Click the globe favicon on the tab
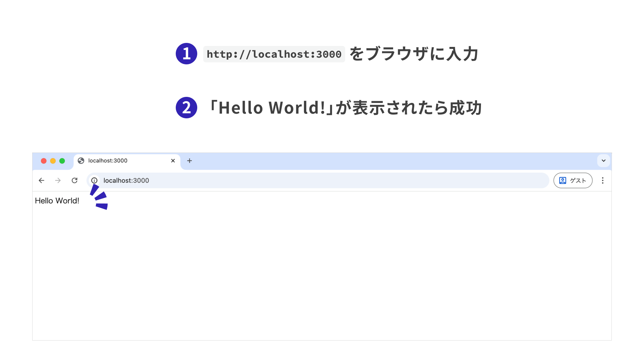Viewport: 644px width, 362px height. pos(81,161)
